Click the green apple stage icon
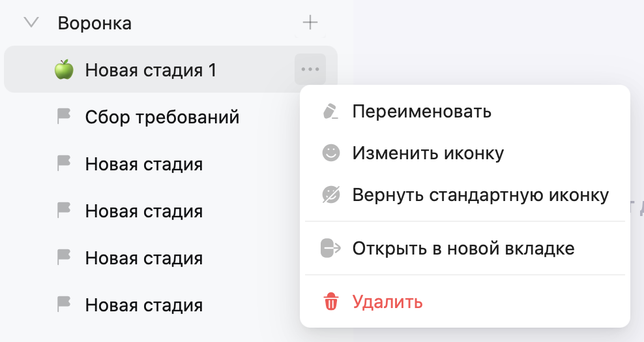The image size is (644, 342). pos(63,70)
